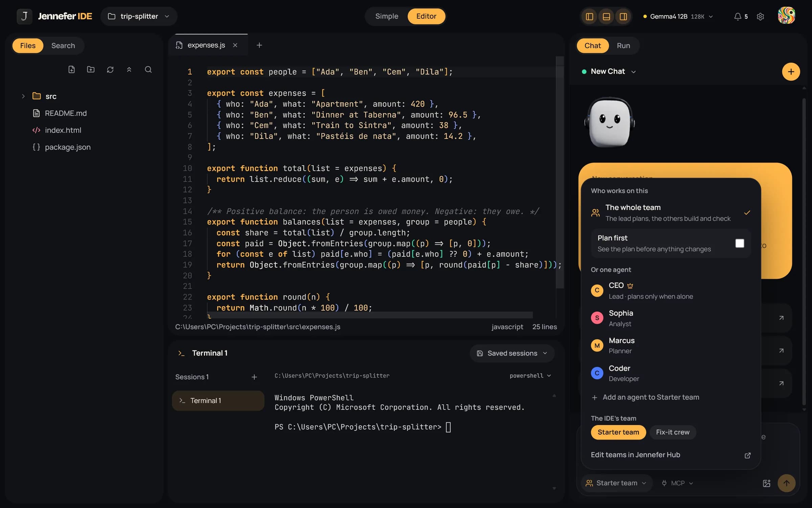Screen dimensions: 812x508
Task: Open the Saved sessions dropdown
Action: tap(512, 353)
